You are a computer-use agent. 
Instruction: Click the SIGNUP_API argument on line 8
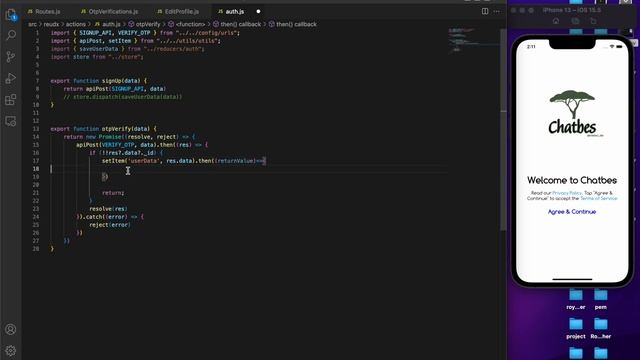click(128, 89)
